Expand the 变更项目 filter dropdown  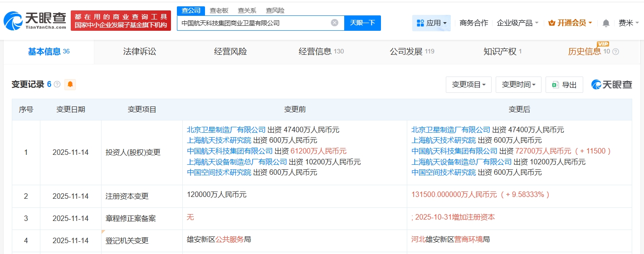(x=468, y=85)
